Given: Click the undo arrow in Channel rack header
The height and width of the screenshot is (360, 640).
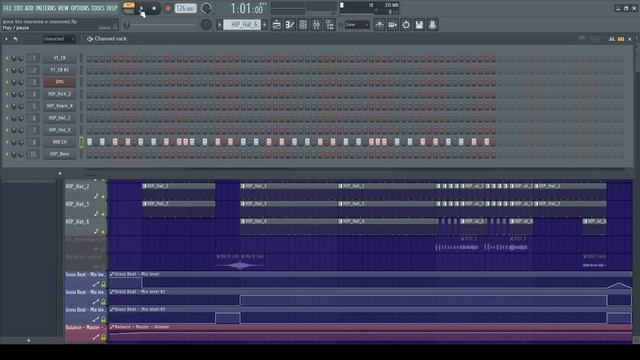Looking at the screenshot, I should [16, 39].
